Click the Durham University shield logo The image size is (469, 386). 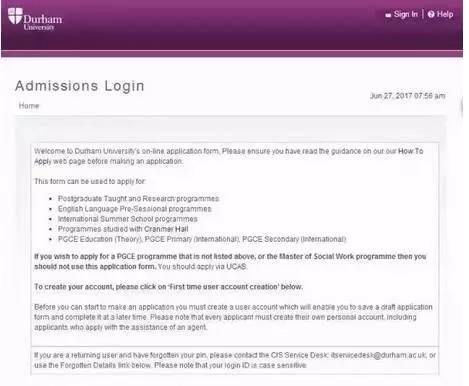[x=15, y=16]
